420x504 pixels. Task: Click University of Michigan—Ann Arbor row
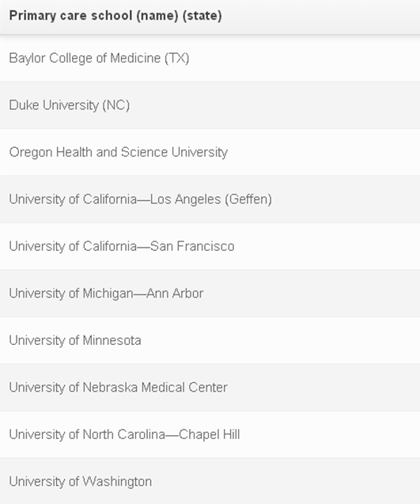click(x=210, y=293)
